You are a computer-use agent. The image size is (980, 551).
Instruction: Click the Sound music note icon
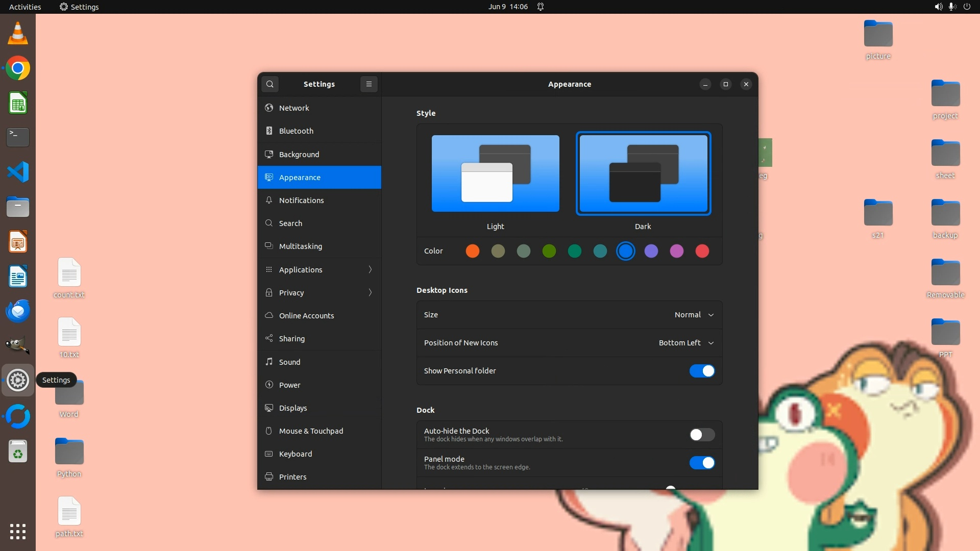[x=269, y=362]
